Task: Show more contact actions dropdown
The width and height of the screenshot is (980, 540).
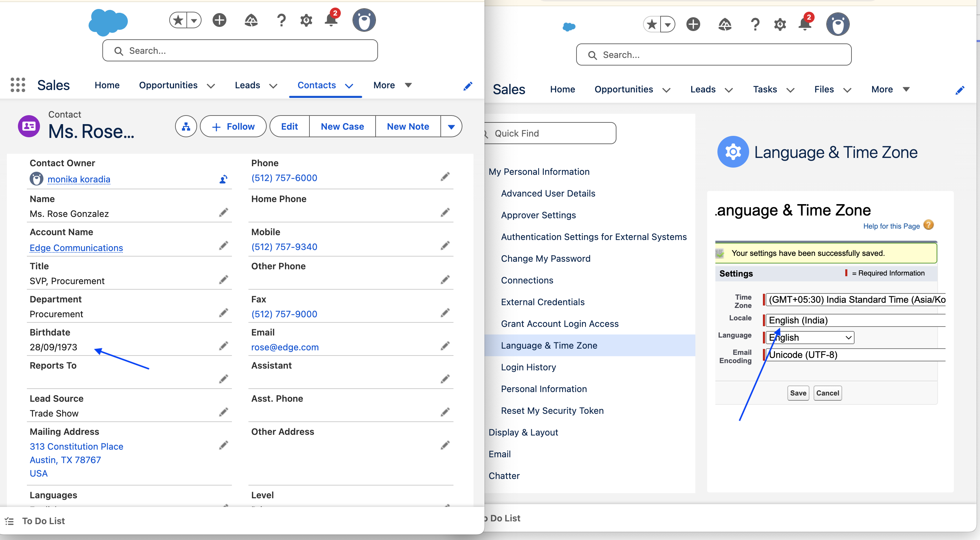Action: tap(451, 127)
